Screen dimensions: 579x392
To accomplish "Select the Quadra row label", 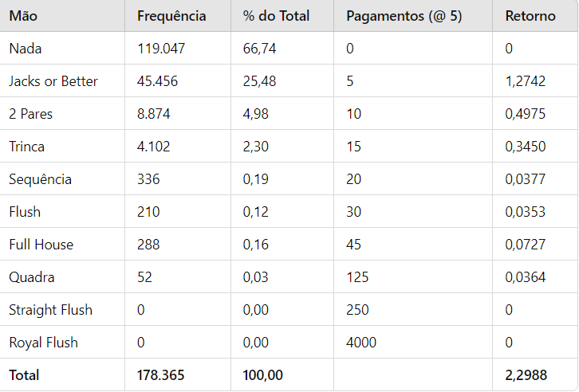I will coord(32,277).
